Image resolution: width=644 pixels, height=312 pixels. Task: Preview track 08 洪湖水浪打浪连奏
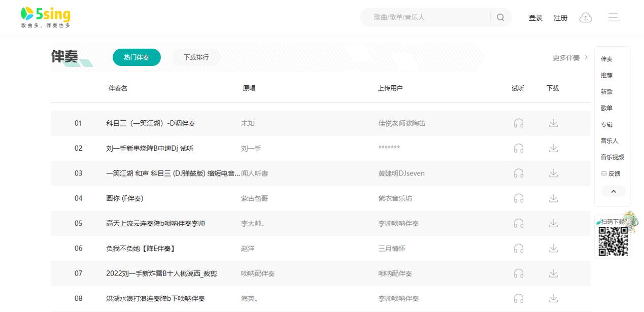click(x=519, y=298)
